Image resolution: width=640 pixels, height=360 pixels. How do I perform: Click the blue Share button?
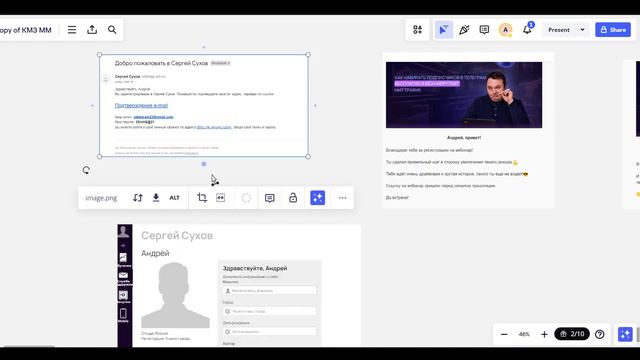[613, 30]
